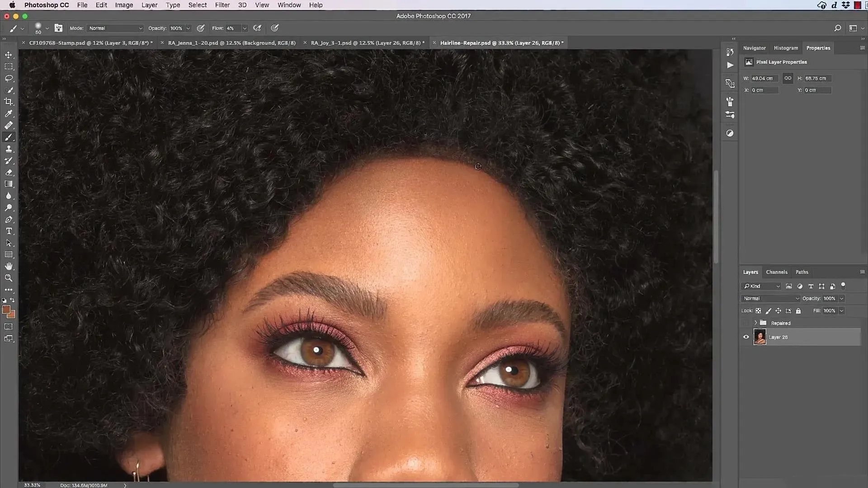868x488 pixels.
Task: Show the Repaired group visibility
Action: tap(746, 323)
